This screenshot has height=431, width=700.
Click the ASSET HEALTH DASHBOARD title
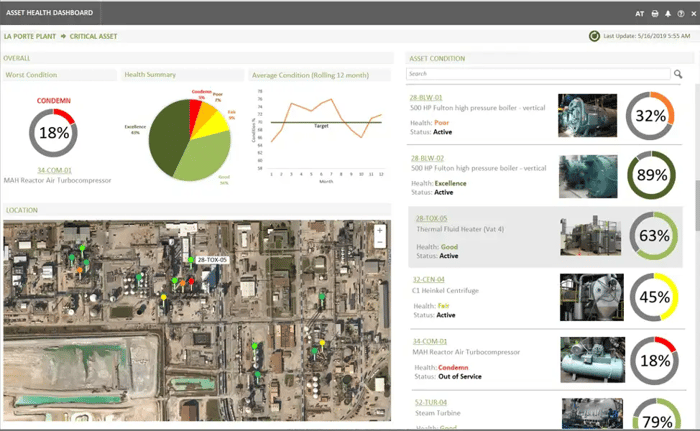pos(50,13)
